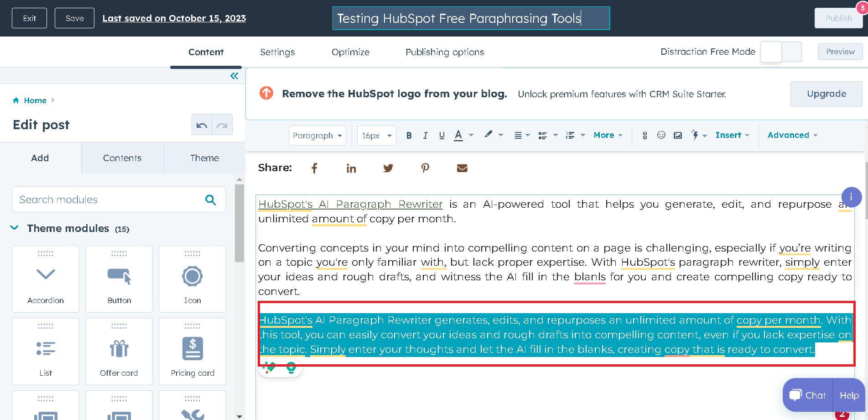The image size is (868, 420).
Task: Click the modules panel scrollbar
Action: [239, 224]
